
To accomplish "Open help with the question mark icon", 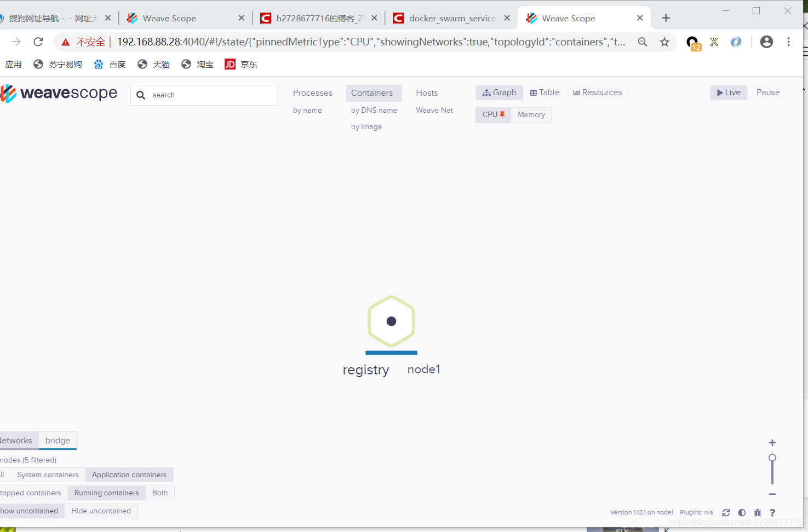I will point(772,513).
